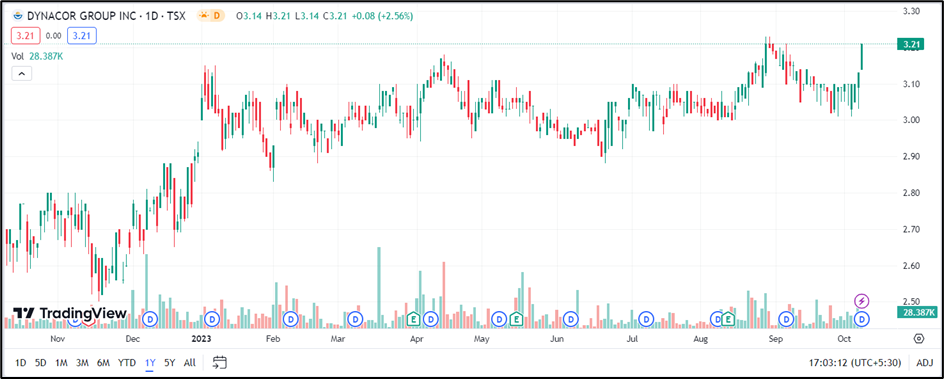Open the April dividend D marker
Screen dimensions: 944x379
point(430,318)
